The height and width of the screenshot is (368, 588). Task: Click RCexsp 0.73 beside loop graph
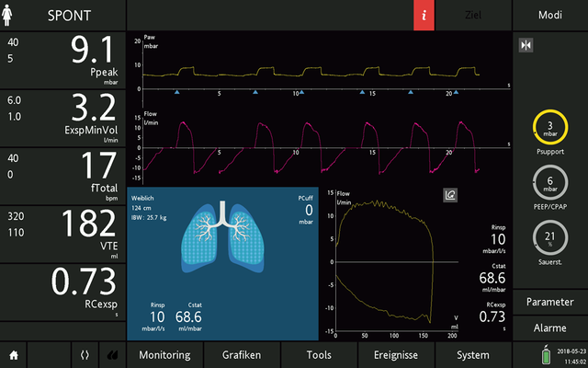click(x=492, y=316)
